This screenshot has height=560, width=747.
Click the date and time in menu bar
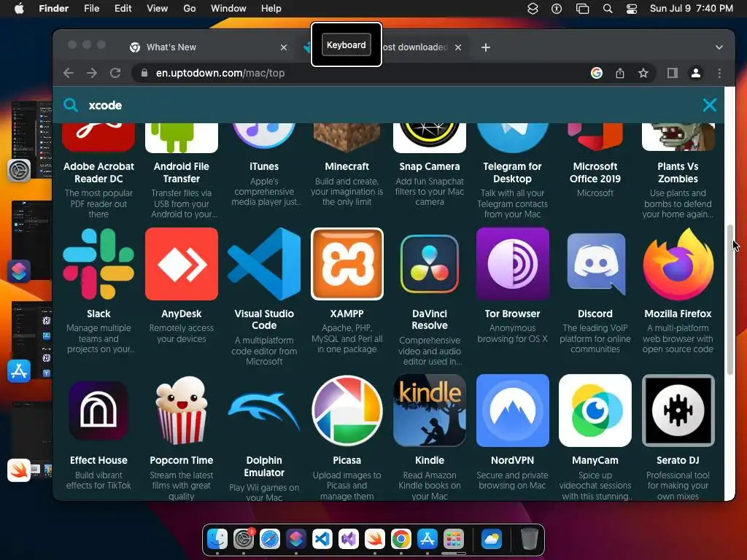pyautogui.click(x=692, y=9)
